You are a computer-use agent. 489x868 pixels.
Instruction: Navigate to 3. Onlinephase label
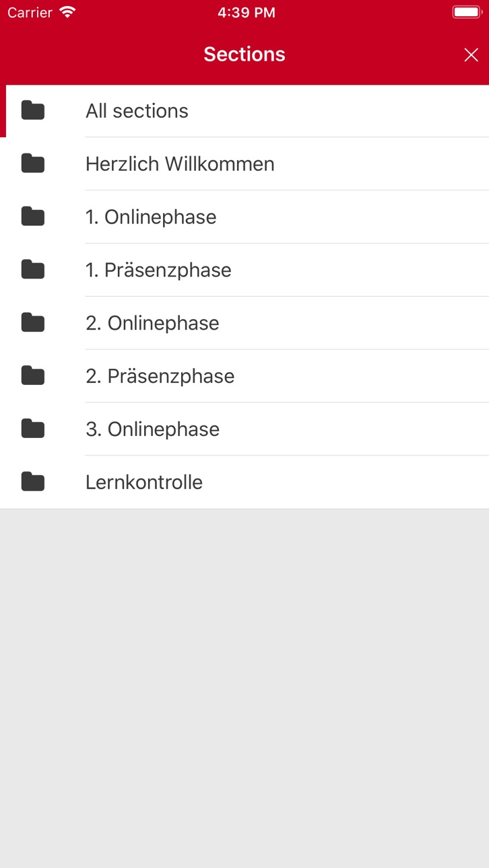click(x=152, y=429)
